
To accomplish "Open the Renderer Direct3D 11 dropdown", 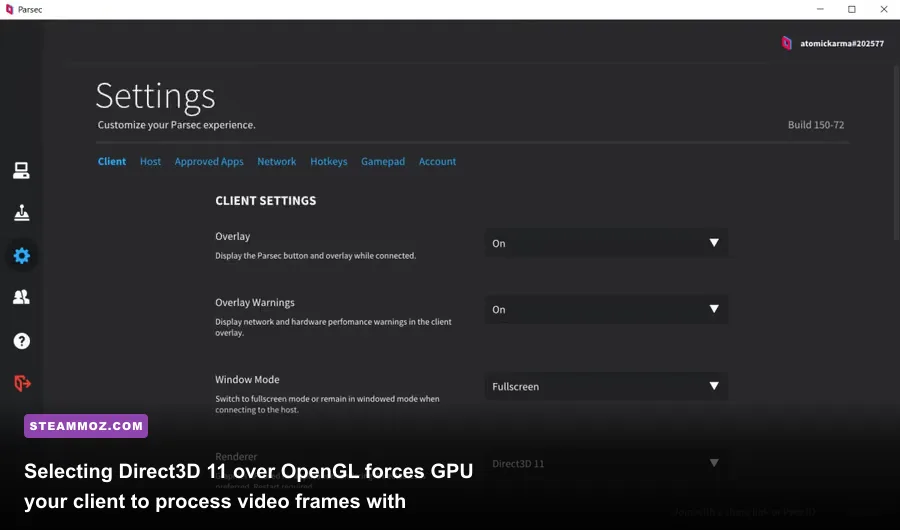I will (x=606, y=463).
